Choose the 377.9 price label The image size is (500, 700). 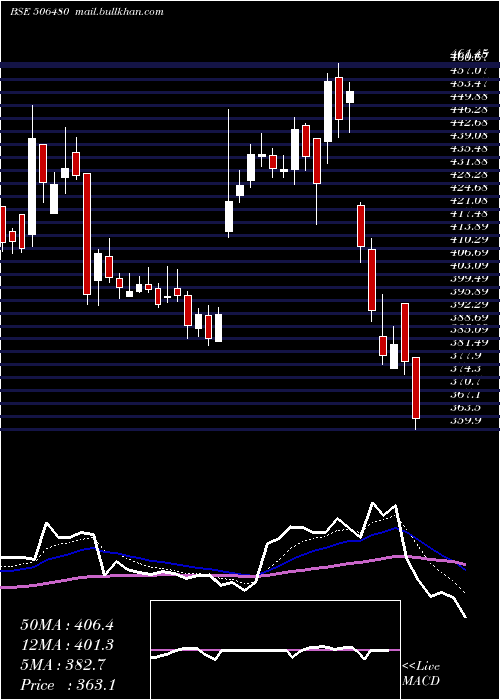(x=466, y=356)
